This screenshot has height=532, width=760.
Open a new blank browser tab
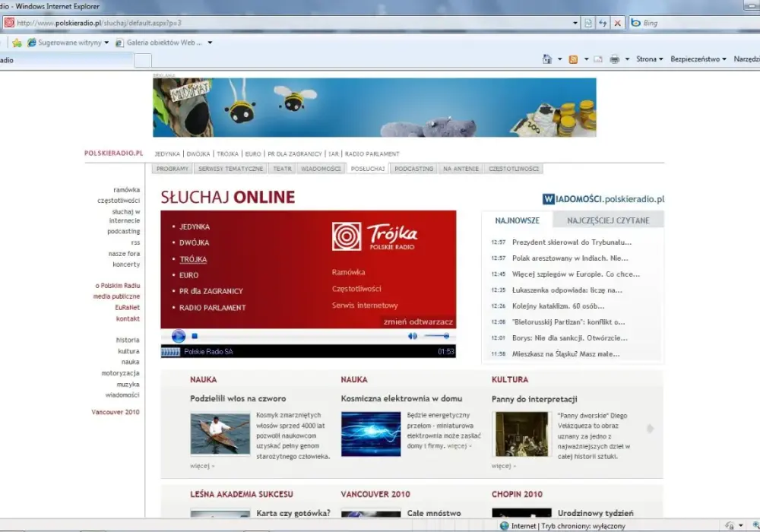[143, 61]
